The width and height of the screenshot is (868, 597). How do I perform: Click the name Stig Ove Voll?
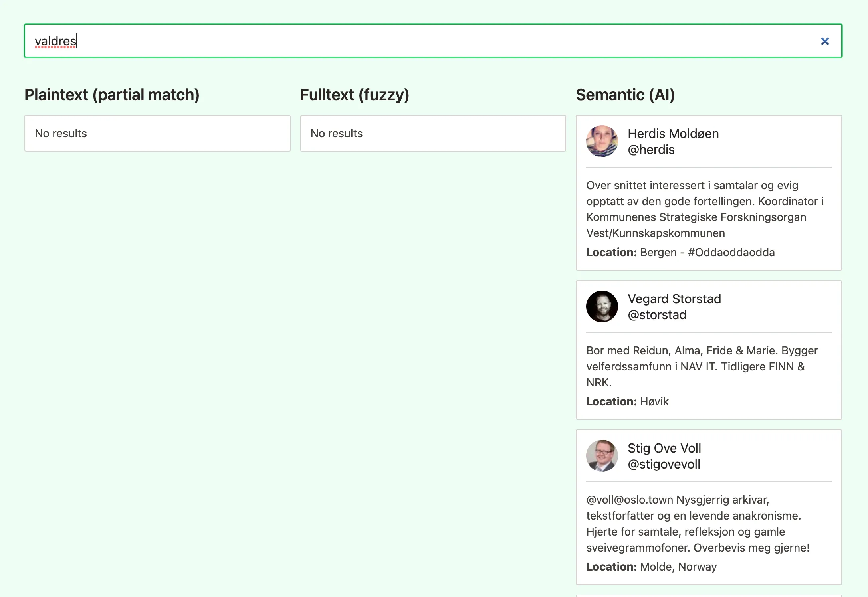coord(664,448)
